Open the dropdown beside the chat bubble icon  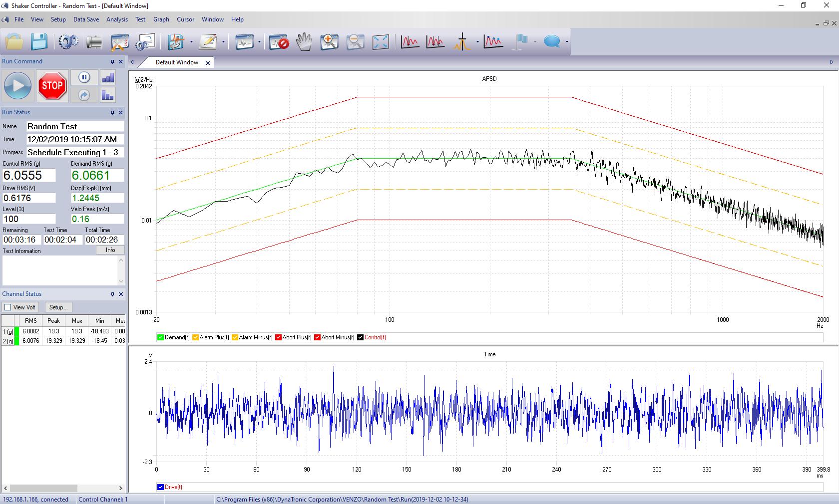(x=566, y=42)
